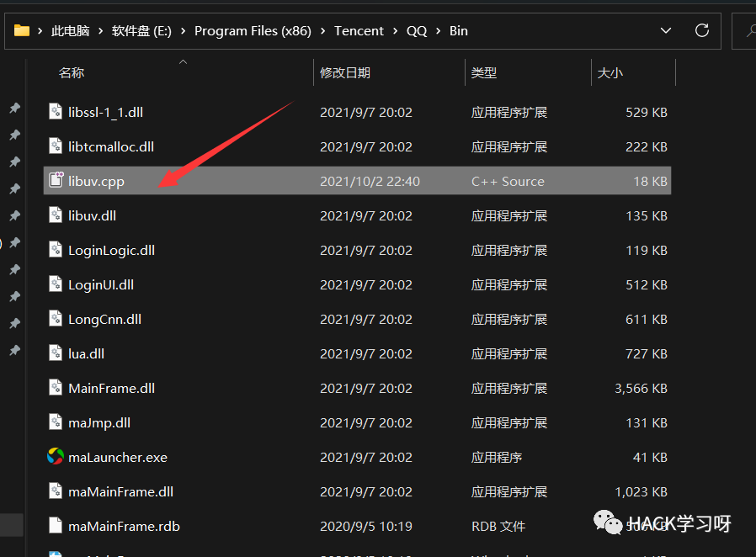756x557 pixels.
Task: Select the file name maLauncher.exe
Action: tap(118, 457)
